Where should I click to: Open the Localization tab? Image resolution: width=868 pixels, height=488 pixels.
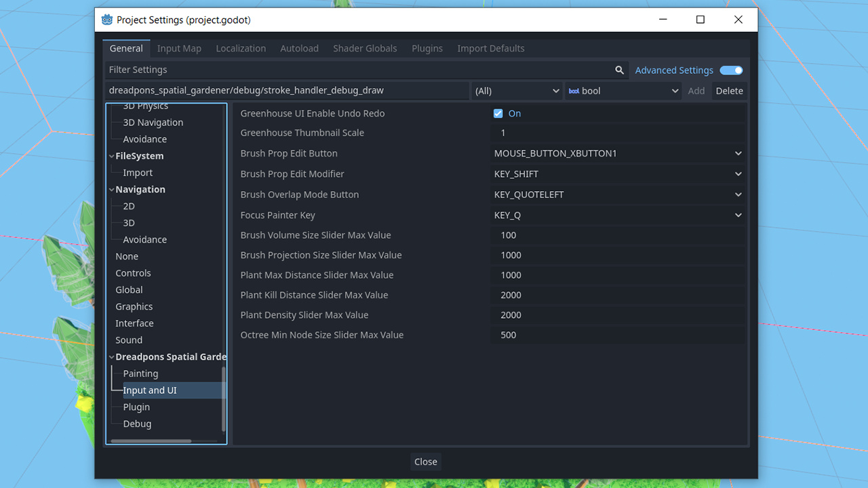tap(241, 48)
